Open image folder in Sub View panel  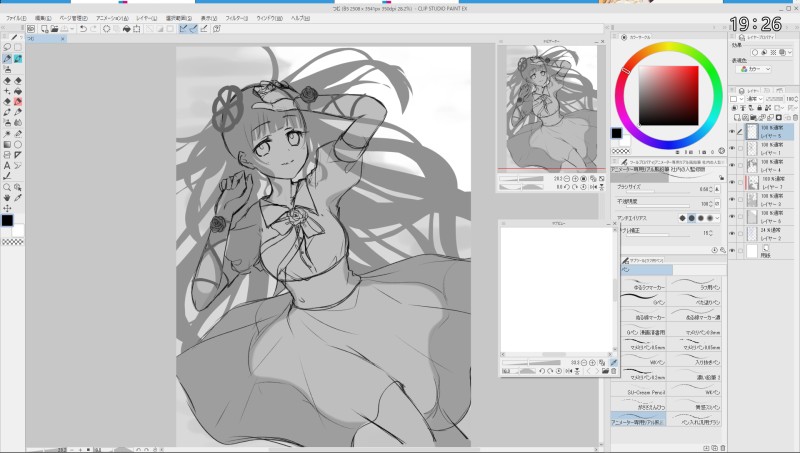point(605,371)
